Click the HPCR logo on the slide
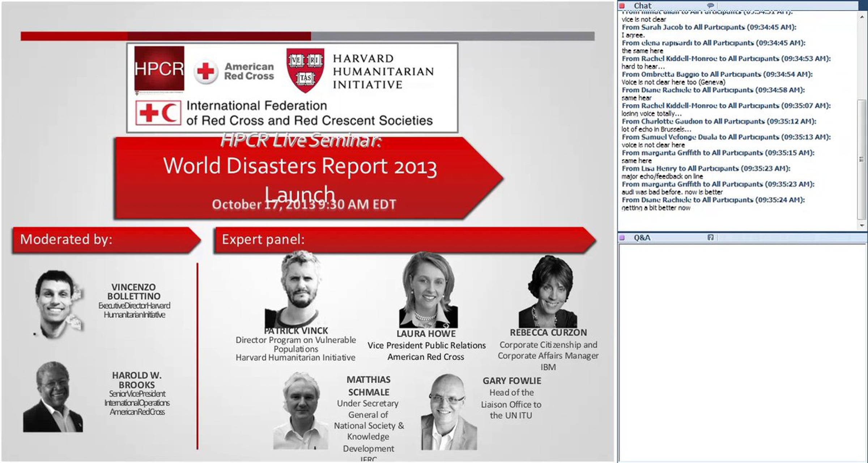The image size is (868, 463). 159,68
